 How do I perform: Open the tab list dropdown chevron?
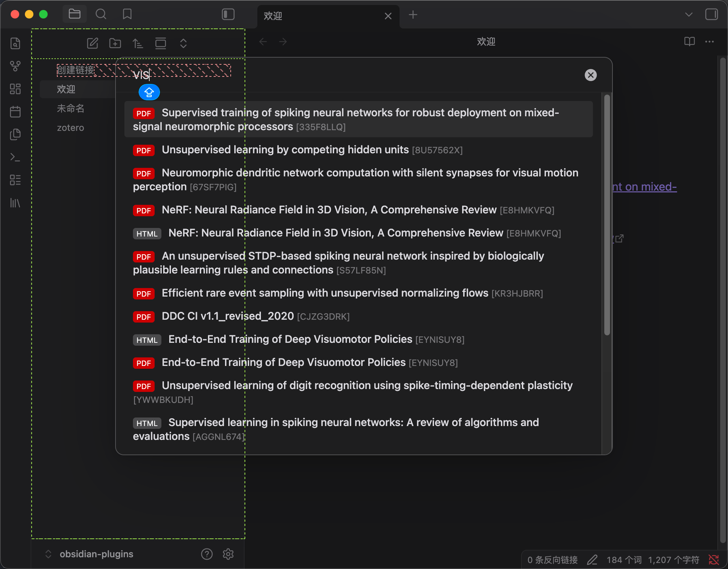point(689,15)
